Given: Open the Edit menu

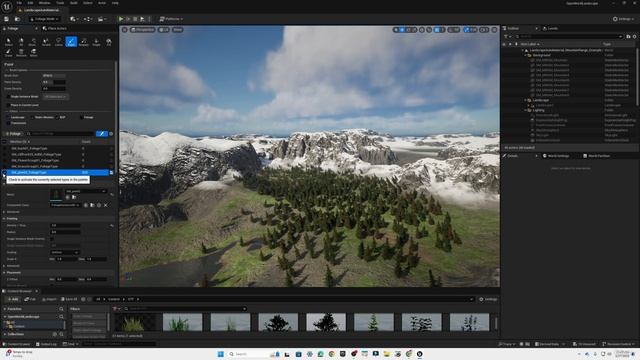Looking at the screenshot, I should pyautogui.click(x=30, y=3).
